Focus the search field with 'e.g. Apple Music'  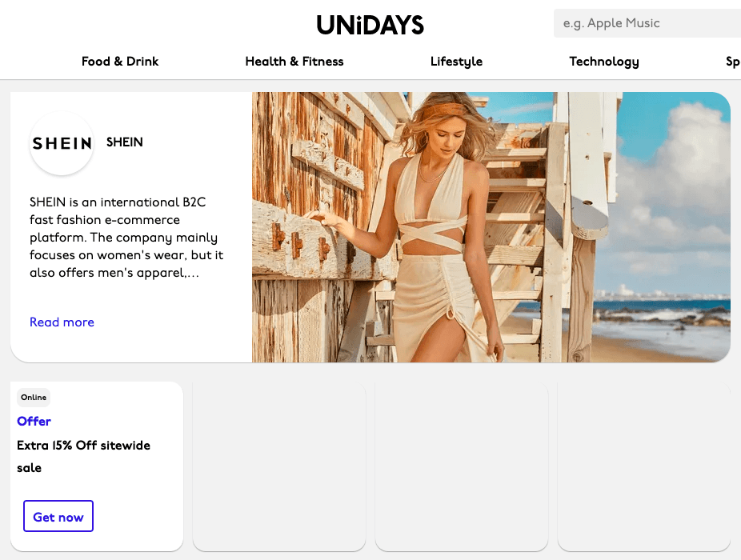[x=647, y=23]
